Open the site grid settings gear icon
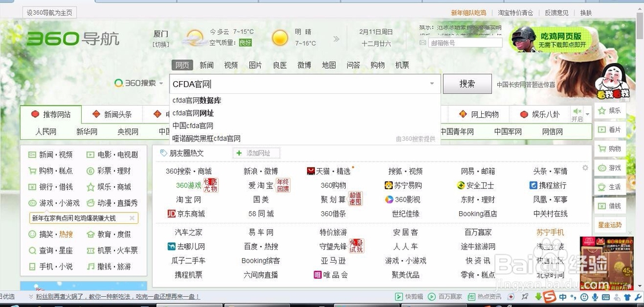644x307 pixels. pos(585,167)
